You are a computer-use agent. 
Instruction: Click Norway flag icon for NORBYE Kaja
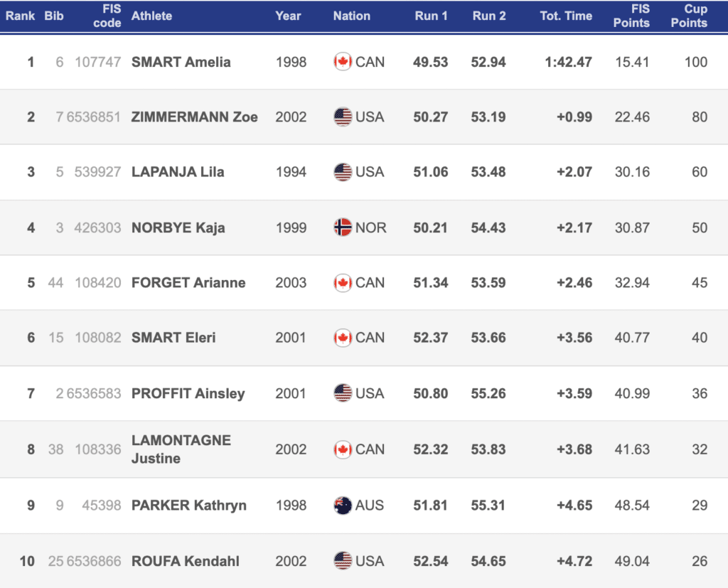pos(343,228)
